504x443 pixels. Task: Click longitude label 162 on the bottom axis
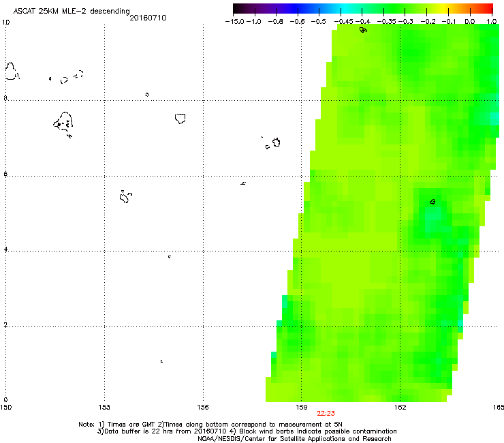point(400,408)
